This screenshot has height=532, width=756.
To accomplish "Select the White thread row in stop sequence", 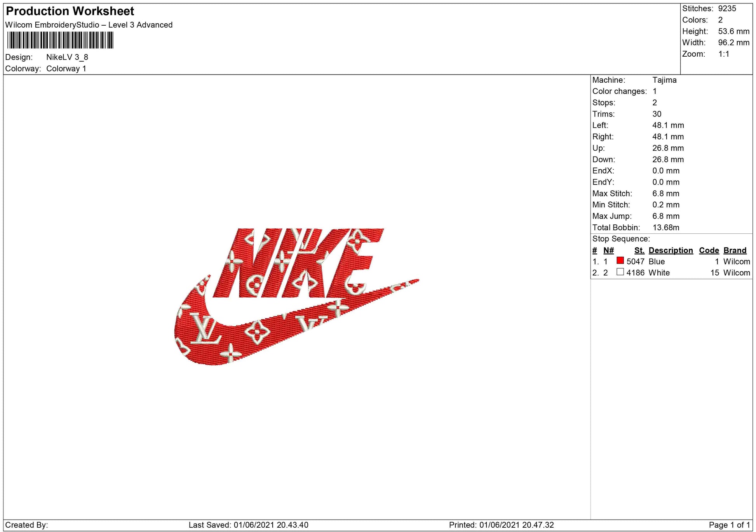I will click(659, 273).
